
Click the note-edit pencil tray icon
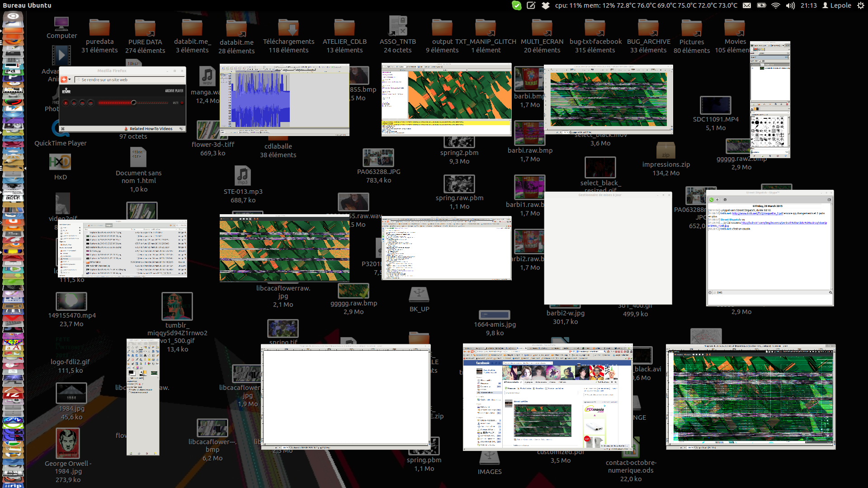click(x=531, y=5)
